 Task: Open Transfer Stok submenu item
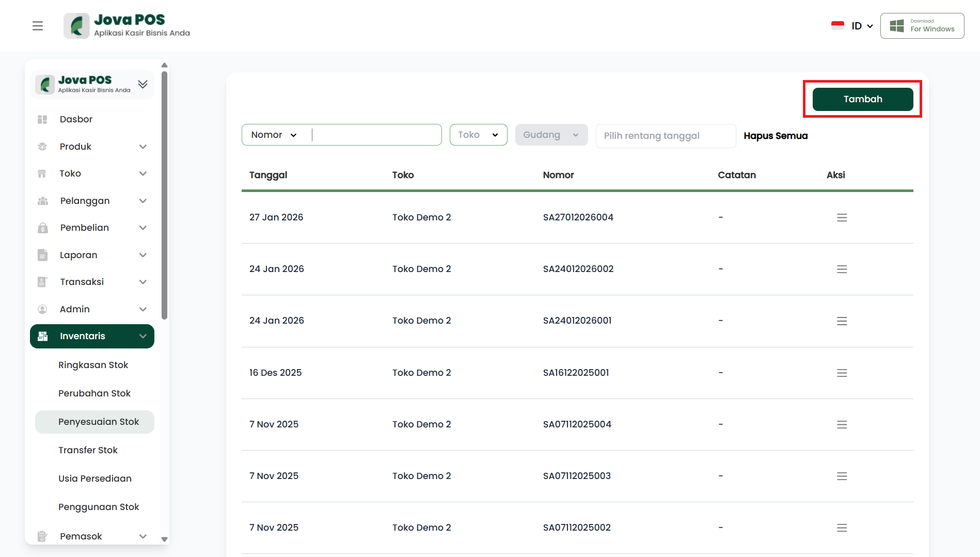(88, 450)
